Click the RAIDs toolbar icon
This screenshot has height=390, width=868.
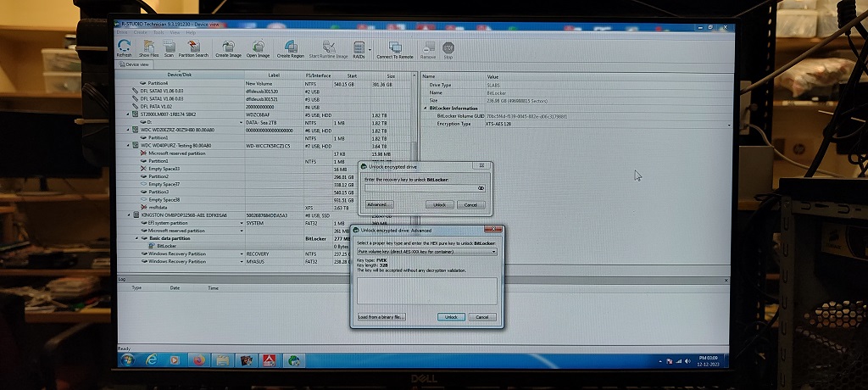pos(359,49)
